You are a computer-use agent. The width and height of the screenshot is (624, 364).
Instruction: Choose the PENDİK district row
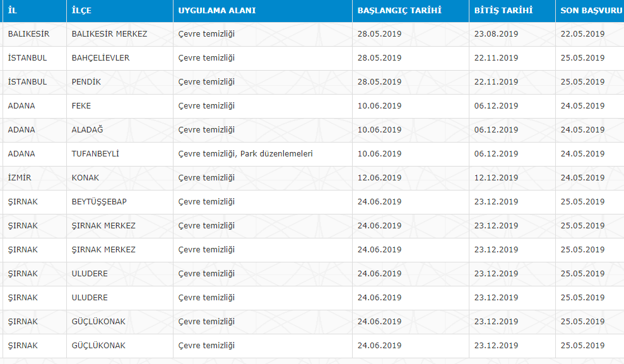(86, 82)
